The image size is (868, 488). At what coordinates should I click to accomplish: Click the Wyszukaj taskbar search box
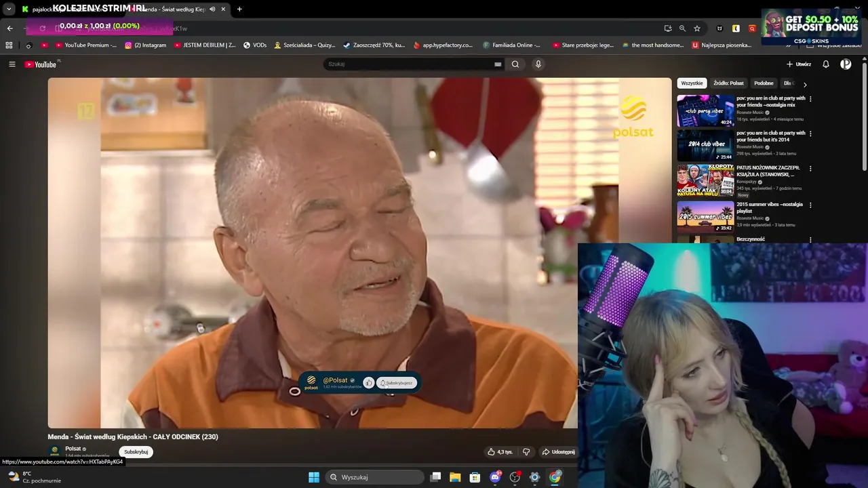pyautogui.click(x=375, y=477)
